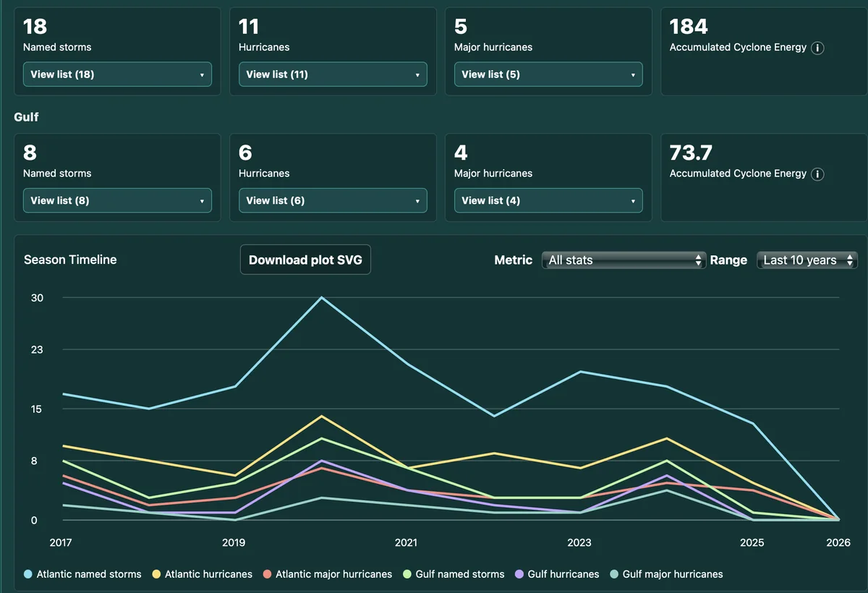Toggle Atlantic named storms legend swatch

pyautogui.click(x=28, y=574)
